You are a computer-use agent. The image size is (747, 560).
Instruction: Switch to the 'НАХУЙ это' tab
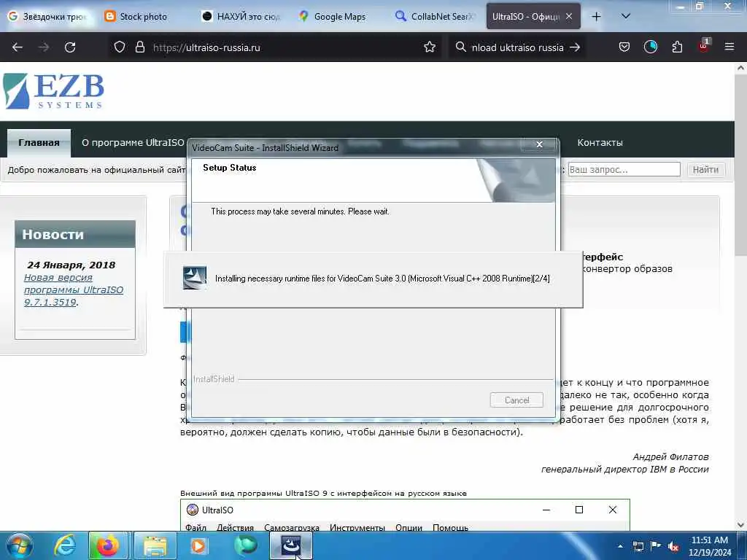tap(243, 17)
